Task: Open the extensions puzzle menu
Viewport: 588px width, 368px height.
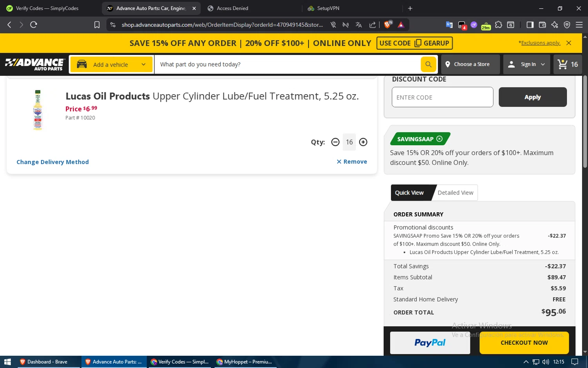Action: click(498, 25)
